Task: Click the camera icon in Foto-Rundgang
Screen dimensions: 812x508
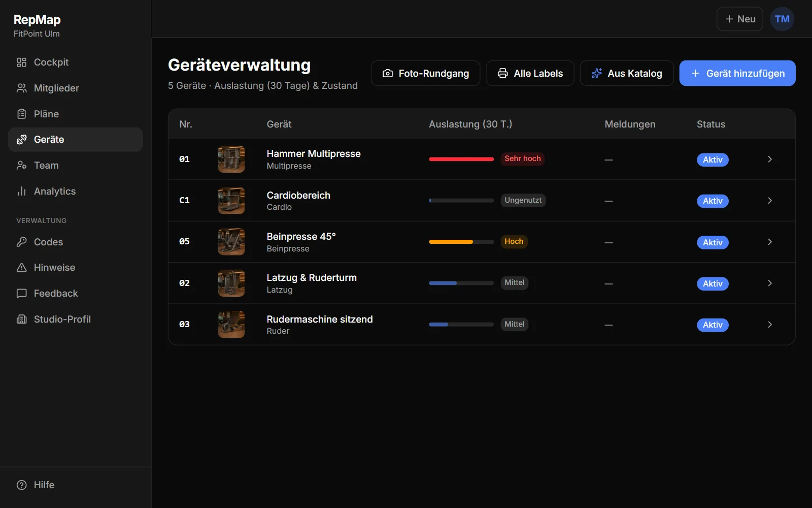Action: click(x=388, y=73)
